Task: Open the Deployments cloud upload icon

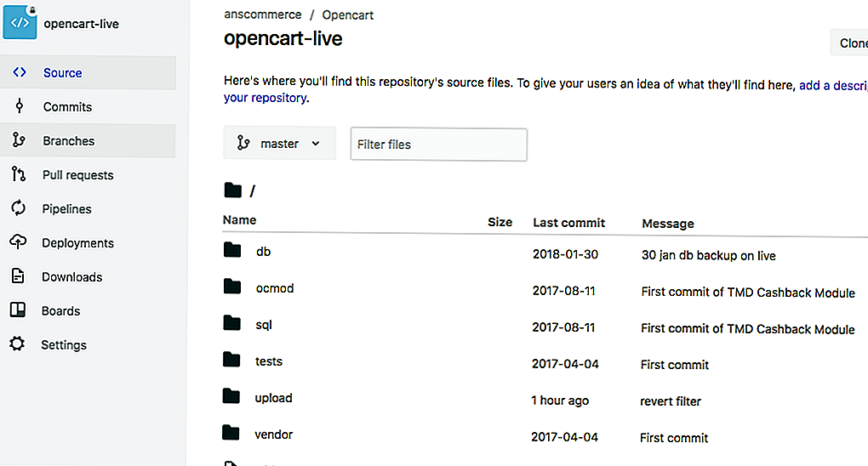Action: [18, 243]
